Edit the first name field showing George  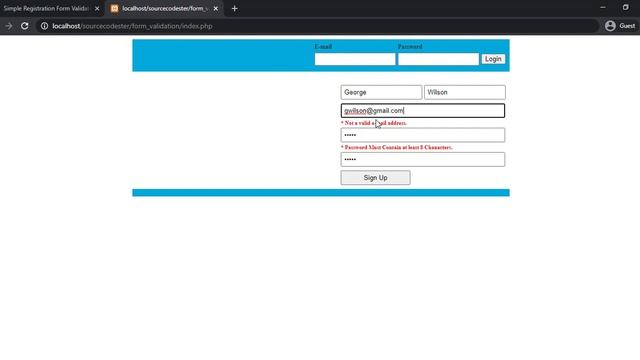click(381, 92)
